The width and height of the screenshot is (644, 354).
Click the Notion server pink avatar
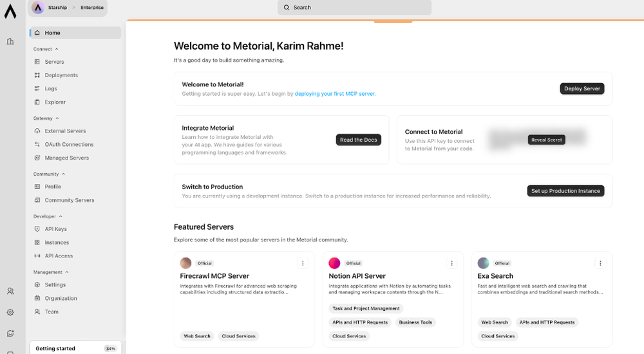pos(334,263)
